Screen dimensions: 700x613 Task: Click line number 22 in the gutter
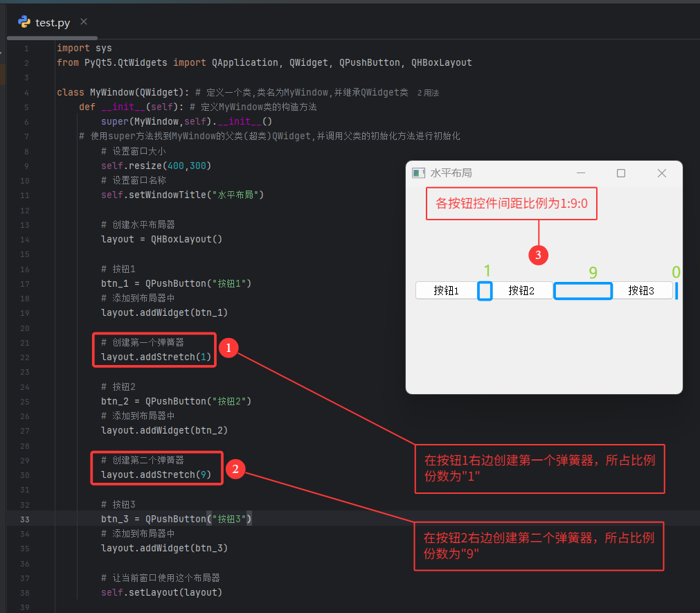click(24, 357)
